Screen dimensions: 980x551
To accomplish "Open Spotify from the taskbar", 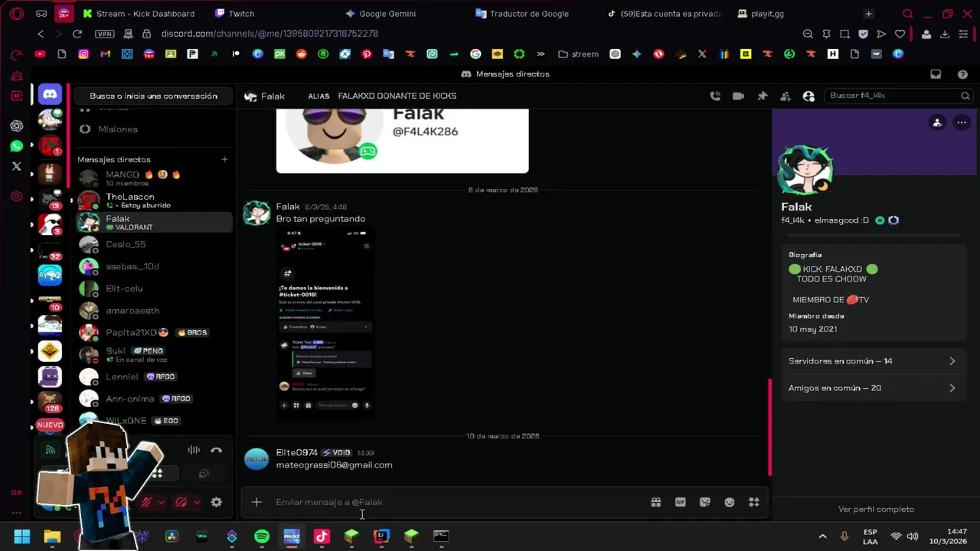I will [x=262, y=536].
